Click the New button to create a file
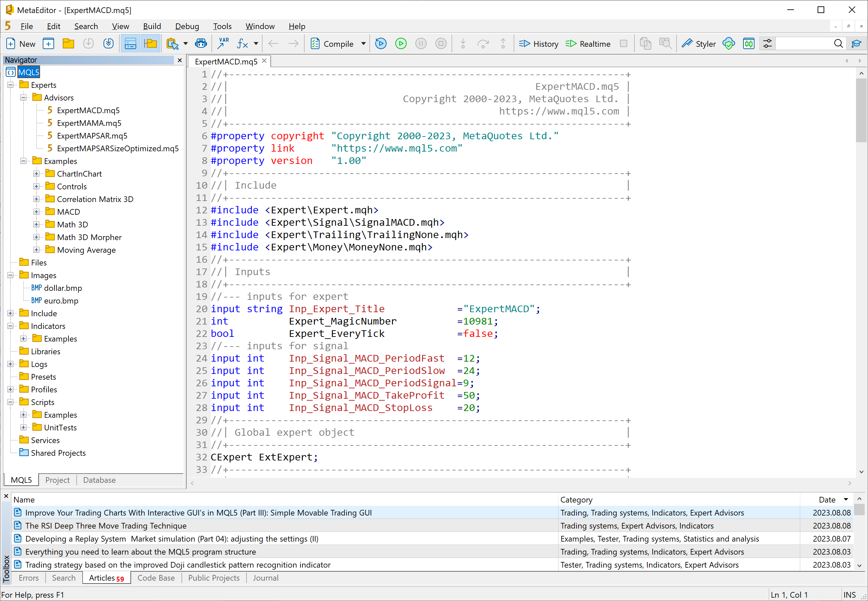The width and height of the screenshot is (868, 601). pos(21,43)
